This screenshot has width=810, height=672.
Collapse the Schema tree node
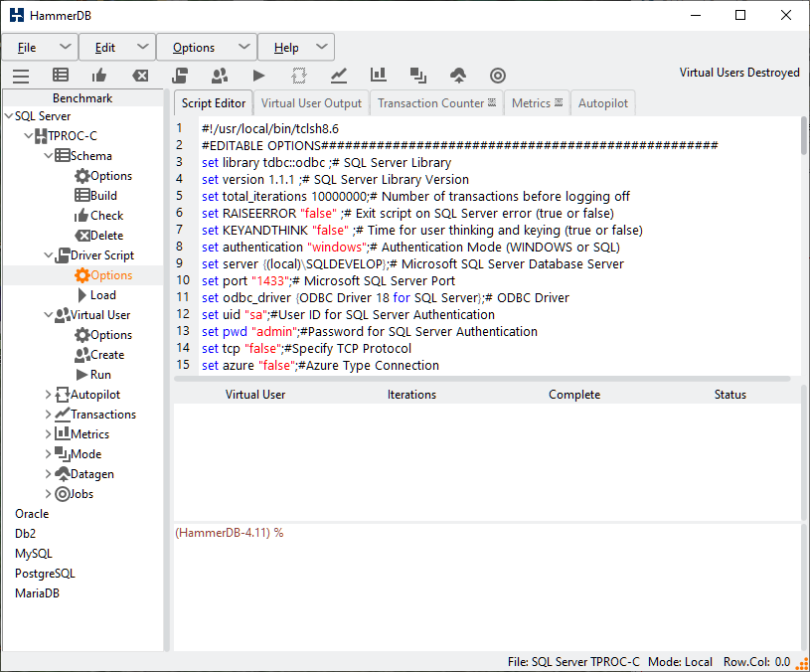[x=48, y=155]
